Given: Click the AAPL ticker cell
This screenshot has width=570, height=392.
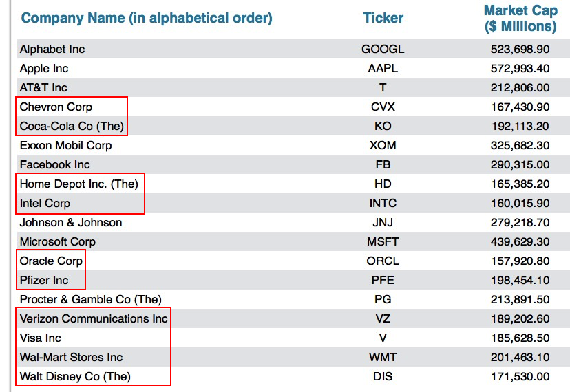Looking at the screenshot, I should point(383,69).
